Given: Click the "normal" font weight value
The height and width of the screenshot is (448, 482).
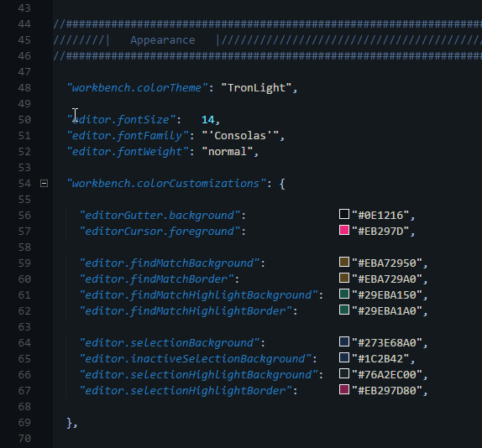Looking at the screenshot, I should coord(228,152).
